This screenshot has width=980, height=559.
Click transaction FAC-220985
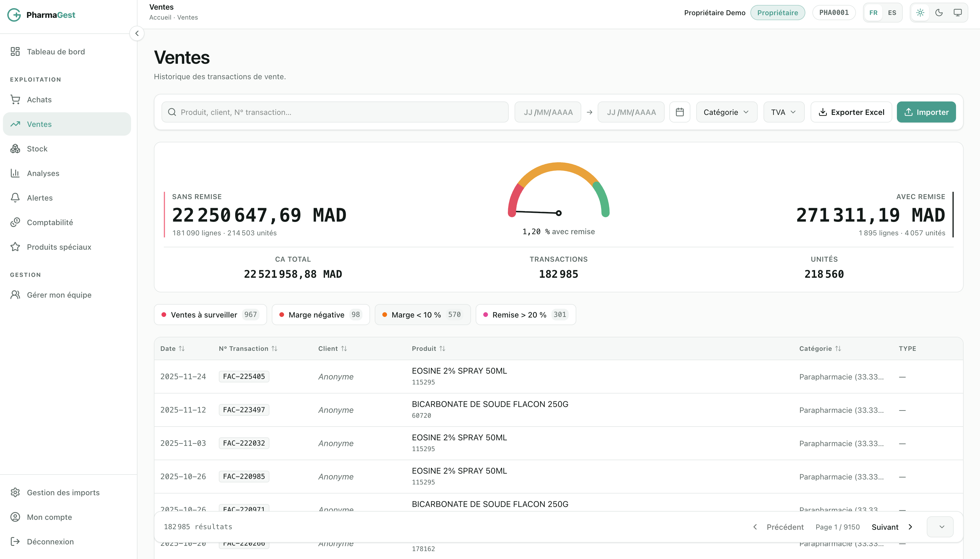click(x=244, y=477)
